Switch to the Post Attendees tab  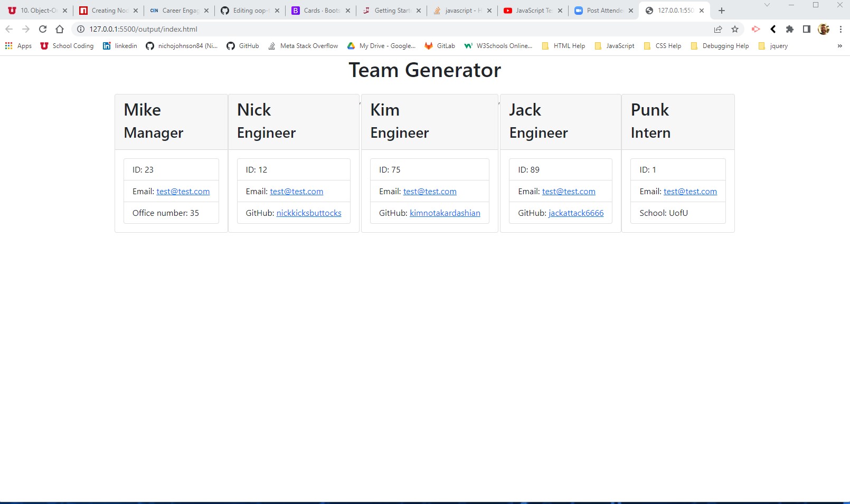click(602, 10)
